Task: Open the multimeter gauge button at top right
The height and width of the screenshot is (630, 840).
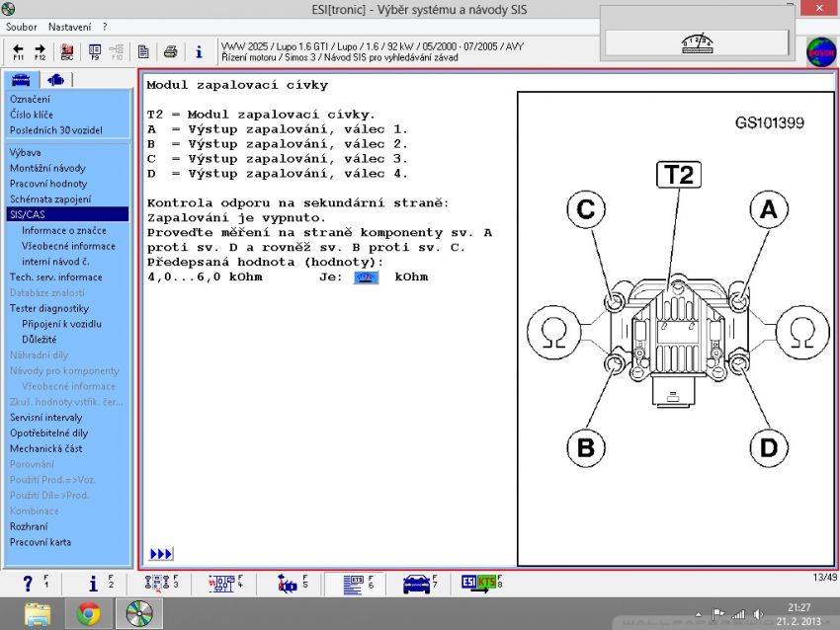Action: 697,42
